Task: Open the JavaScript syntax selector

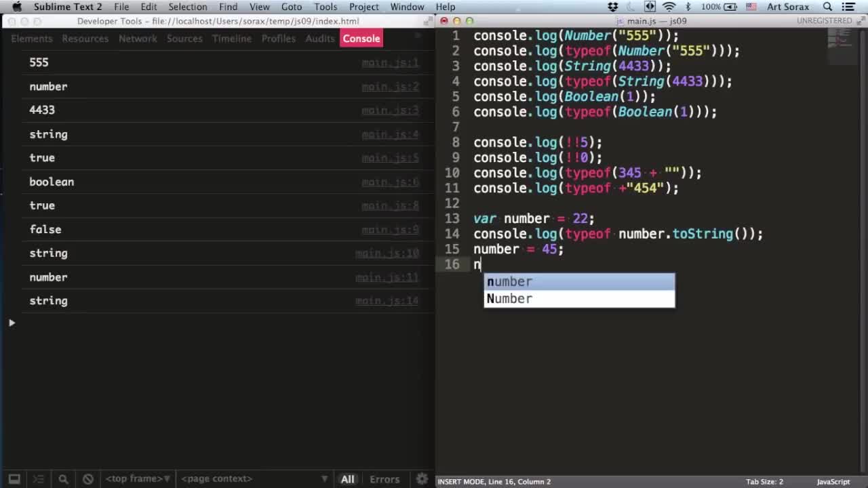Action: click(x=833, y=482)
